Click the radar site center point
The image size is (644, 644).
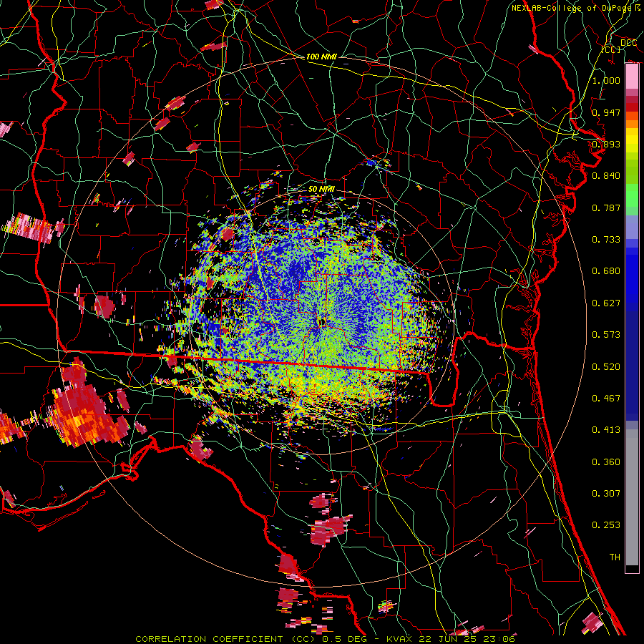pyautogui.click(x=321, y=321)
